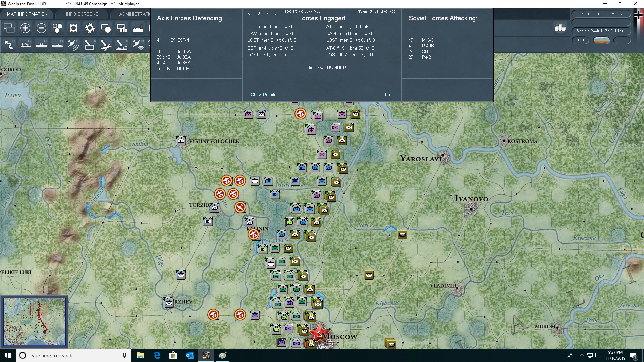Image resolution: width=644 pixels, height=362 pixels.
Task: Click the 44 Bf 109F-4 defender row
Action: point(173,40)
